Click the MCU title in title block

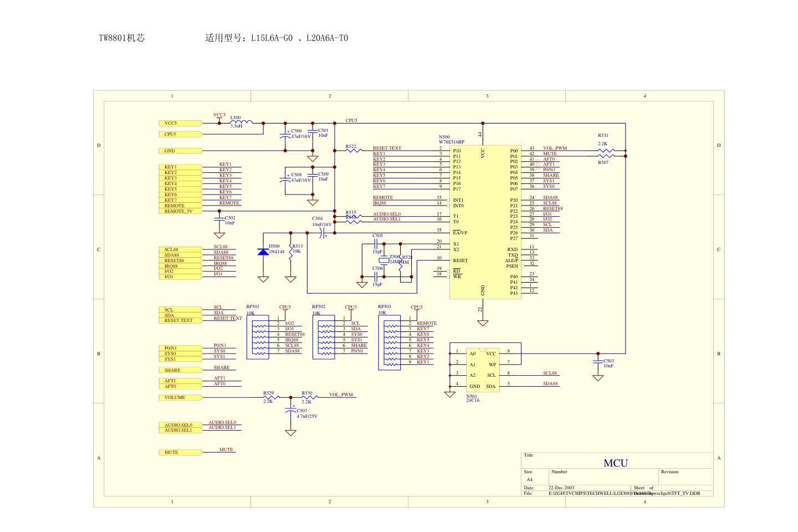[616, 463]
